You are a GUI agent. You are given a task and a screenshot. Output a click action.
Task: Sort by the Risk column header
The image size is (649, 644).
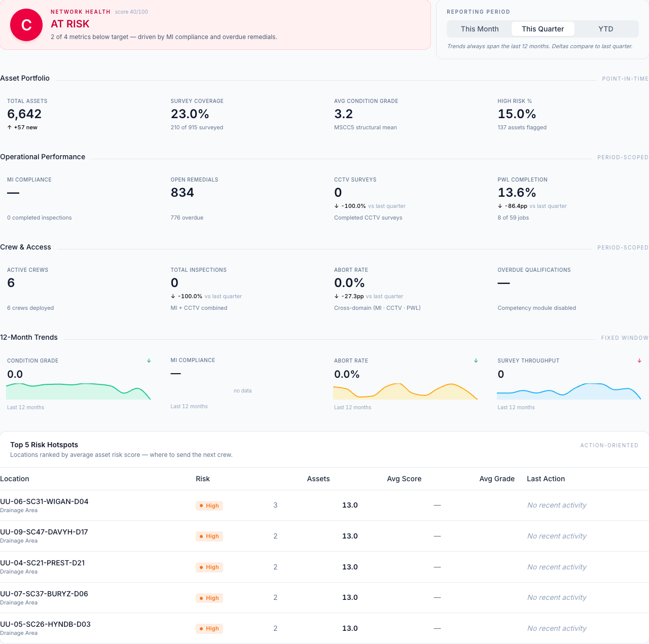click(x=203, y=479)
